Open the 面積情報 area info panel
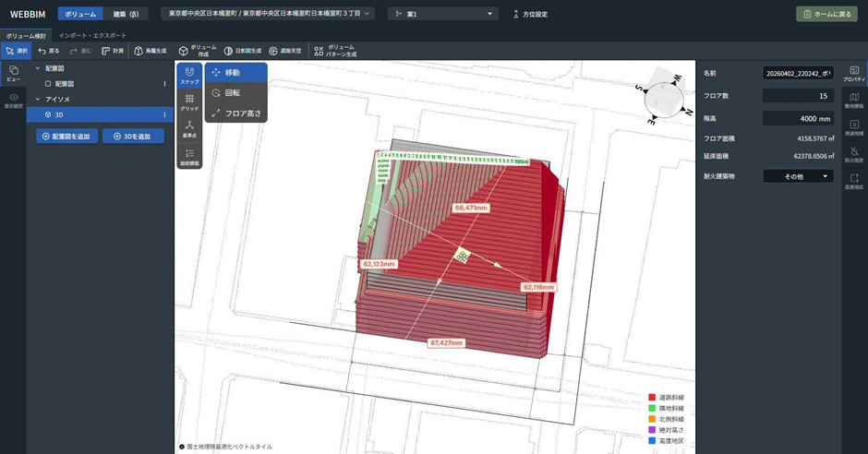 (x=189, y=157)
